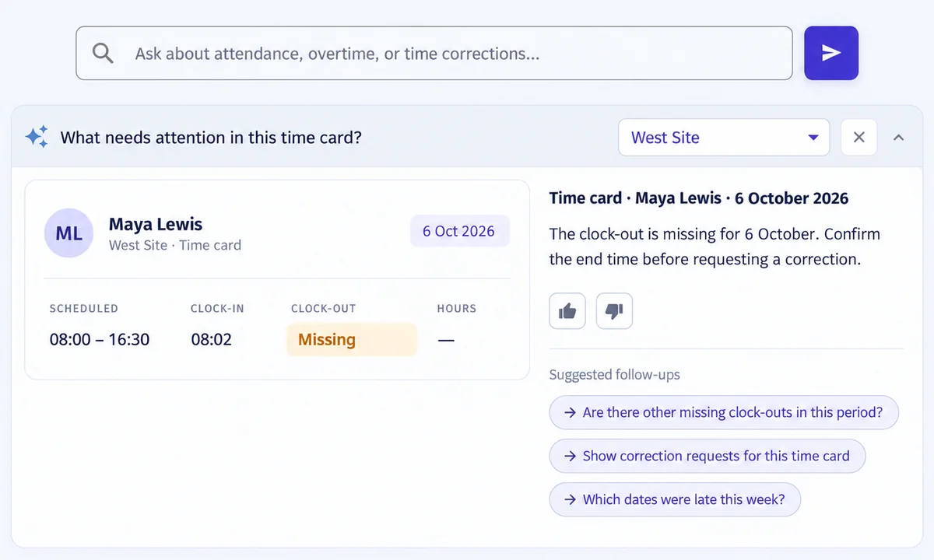934x560 pixels.
Task: Click the sparkle AI icon
Action: (37, 137)
